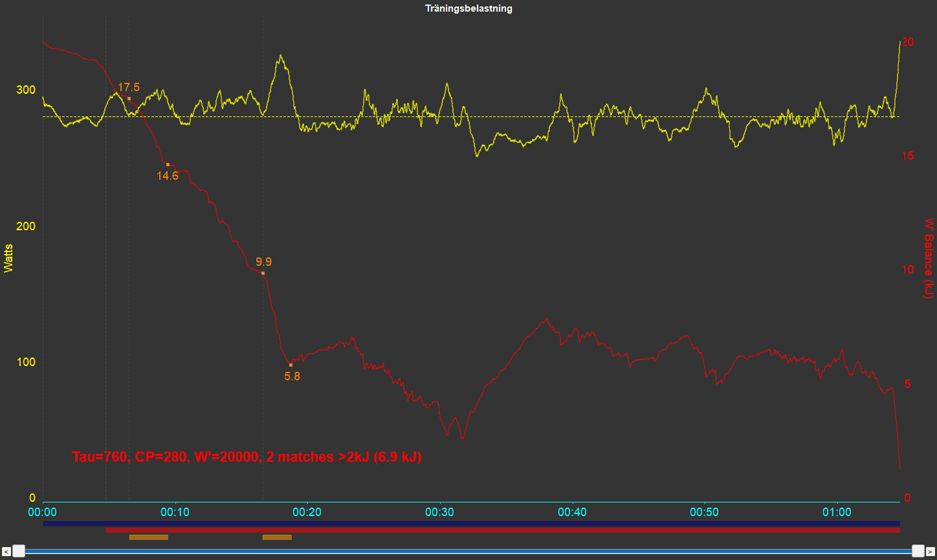This screenshot has height=560, width=937.
Task: Click the Träningsbelastning chart title
Action: 469,8
